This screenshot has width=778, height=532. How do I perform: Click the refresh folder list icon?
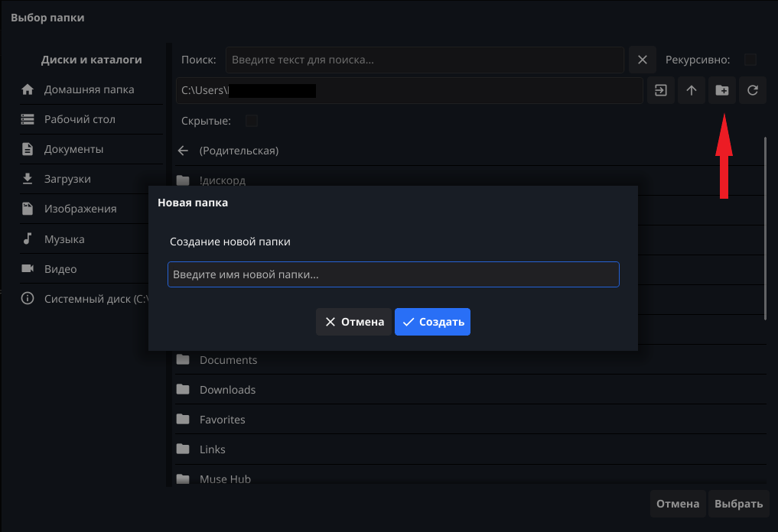[x=753, y=90]
